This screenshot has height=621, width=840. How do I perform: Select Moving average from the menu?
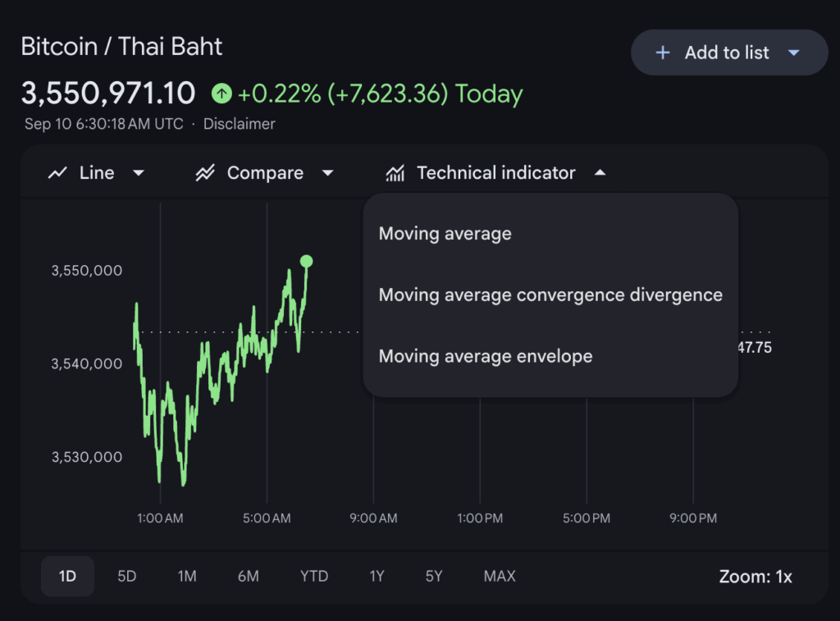pos(445,234)
